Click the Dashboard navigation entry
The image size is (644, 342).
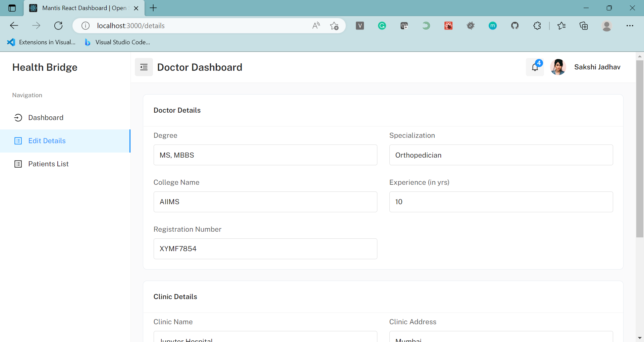[x=46, y=117]
